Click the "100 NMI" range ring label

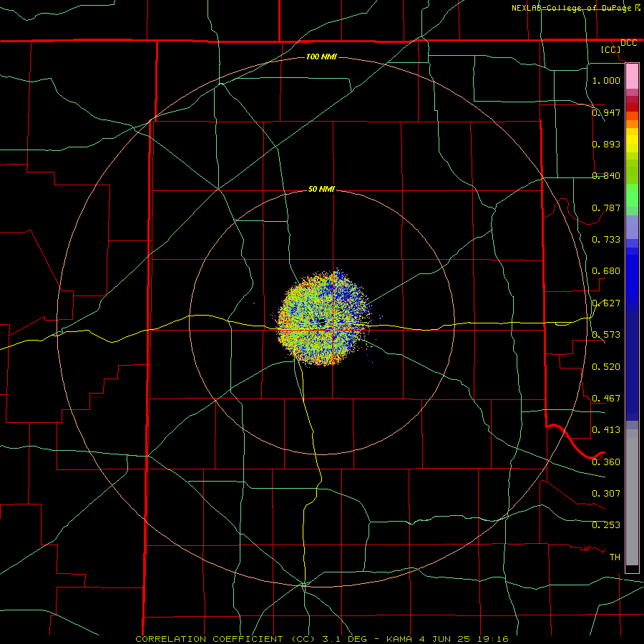[321, 57]
